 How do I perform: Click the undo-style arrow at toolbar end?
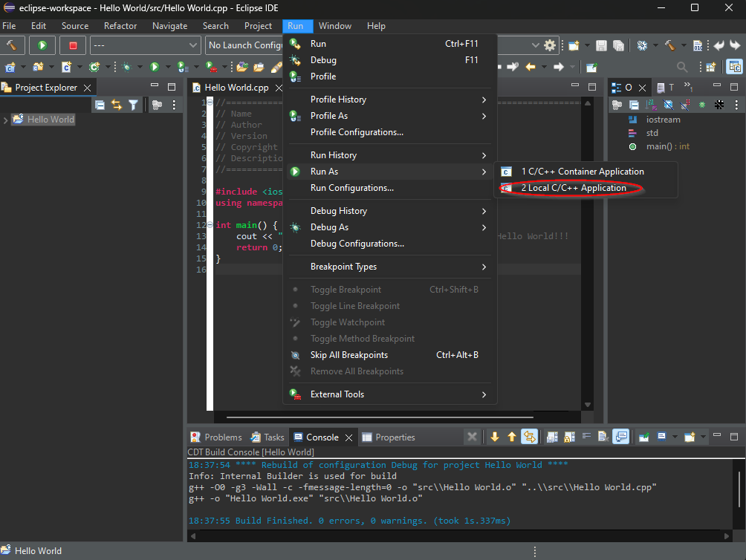click(x=719, y=45)
